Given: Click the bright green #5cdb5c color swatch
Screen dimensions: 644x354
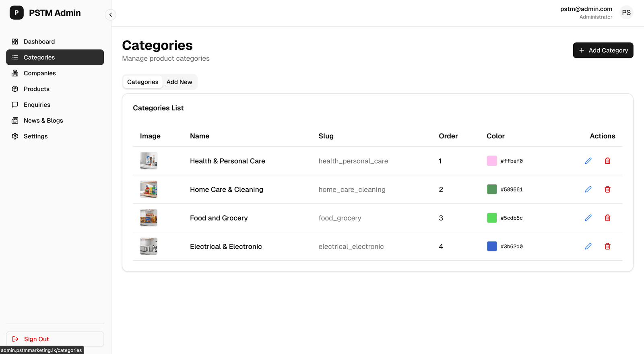Looking at the screenshot, I should 492,218.
